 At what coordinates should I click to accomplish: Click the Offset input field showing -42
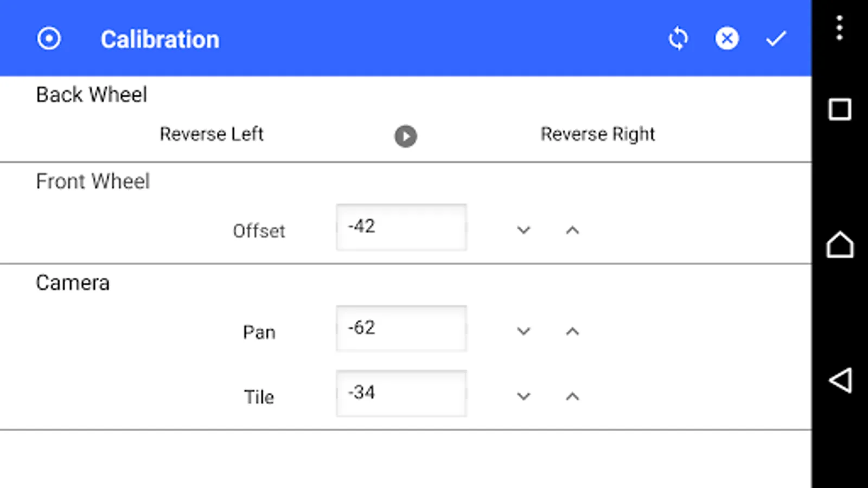click(401, 227)
